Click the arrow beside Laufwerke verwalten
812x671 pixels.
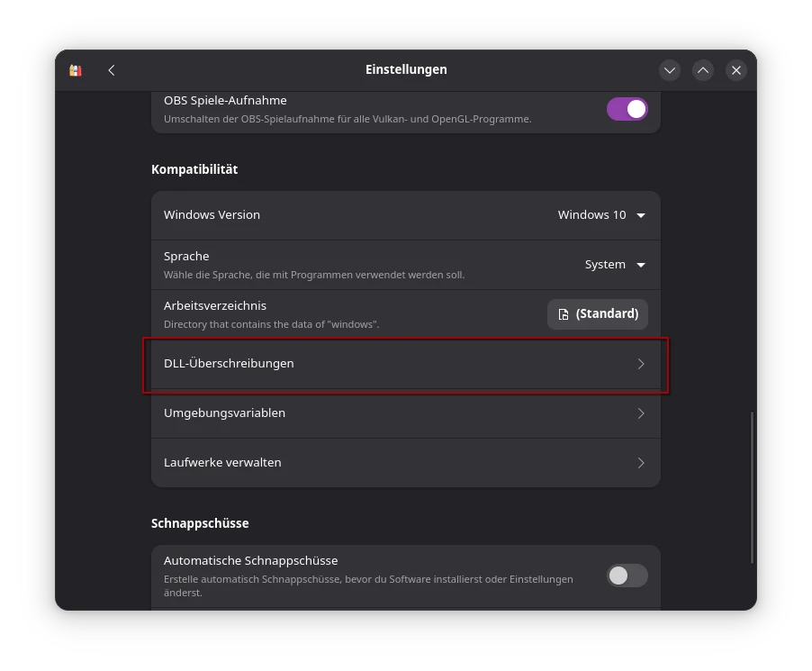[641, 463]
